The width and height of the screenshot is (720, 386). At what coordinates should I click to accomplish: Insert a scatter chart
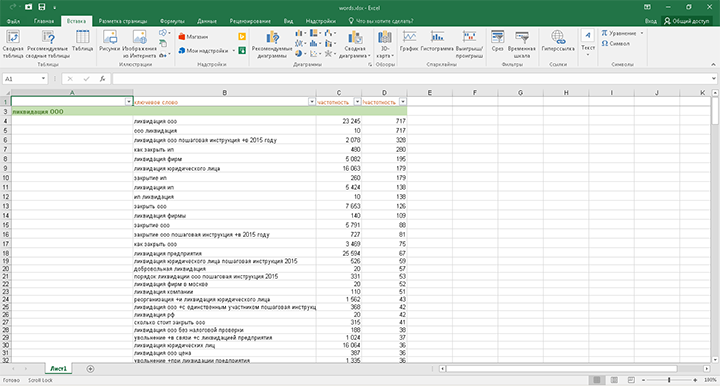[315, 54]
